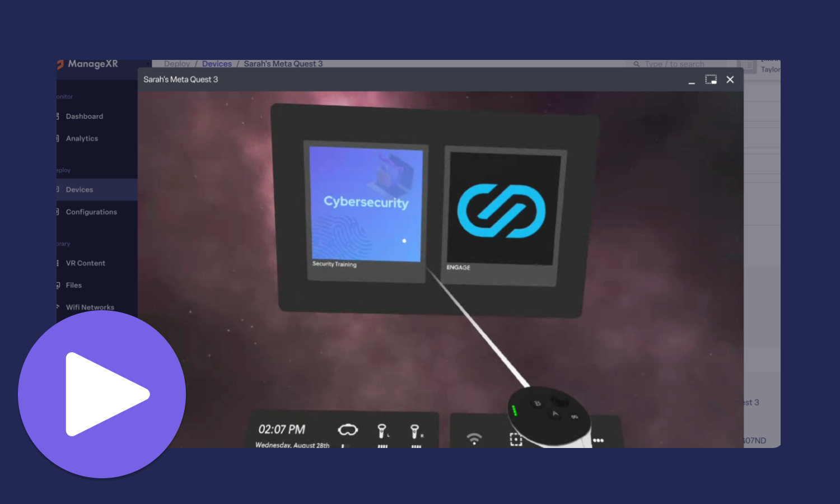Image resolution: width=840 pixels, height=504 pixels.
Task: Close the Sarah's Meta Quest 3 stream window
Action: 730,80
